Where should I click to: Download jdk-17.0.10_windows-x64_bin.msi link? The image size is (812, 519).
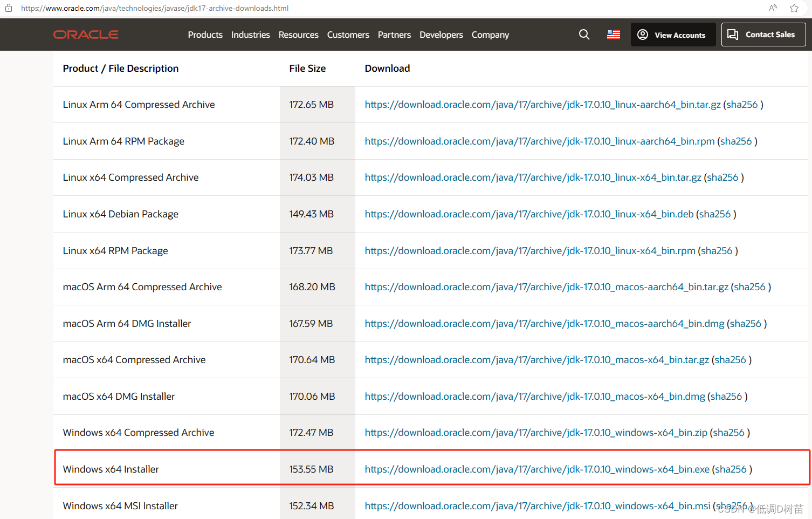[538, 506]
